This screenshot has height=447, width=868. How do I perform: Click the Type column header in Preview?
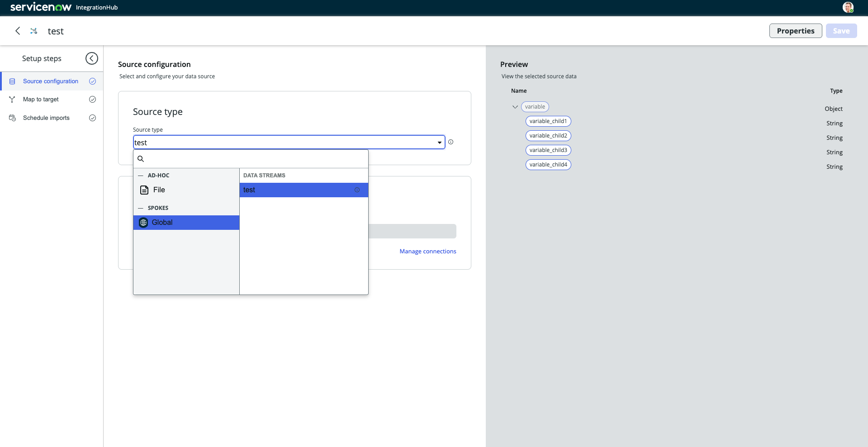[x=836, y=91]
